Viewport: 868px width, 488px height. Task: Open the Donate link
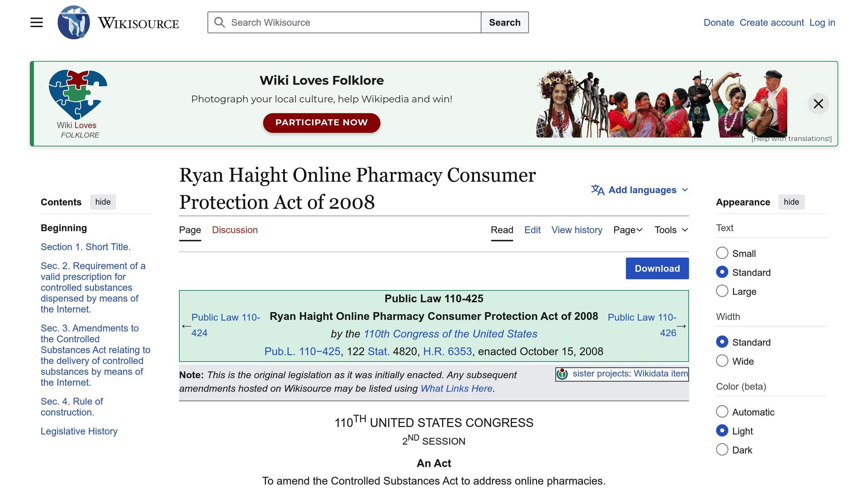719,22
